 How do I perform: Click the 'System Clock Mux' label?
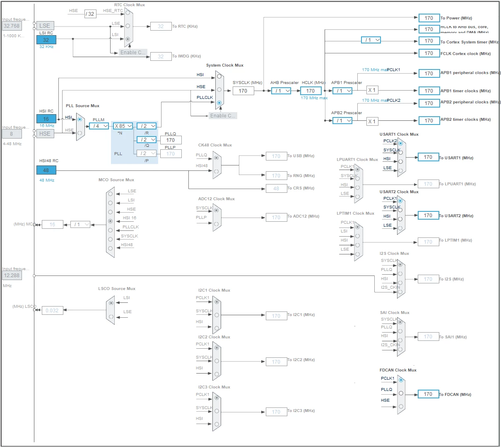click(x=225, y=65)
